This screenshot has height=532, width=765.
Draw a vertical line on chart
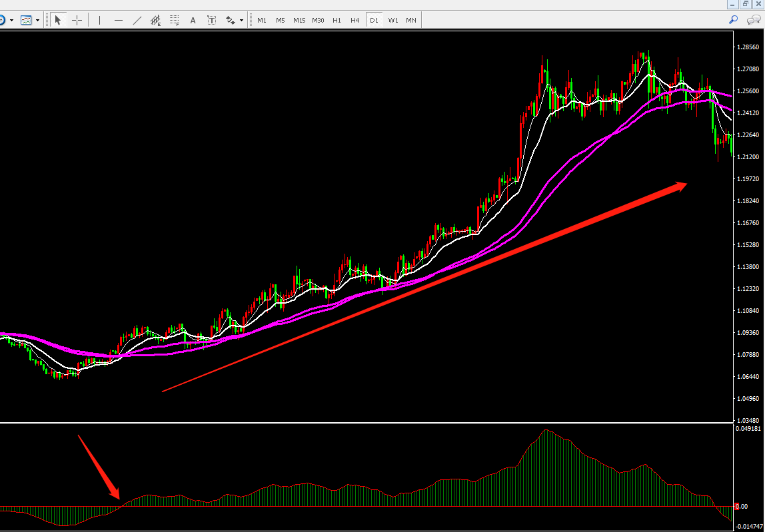(x=99, y=21)
